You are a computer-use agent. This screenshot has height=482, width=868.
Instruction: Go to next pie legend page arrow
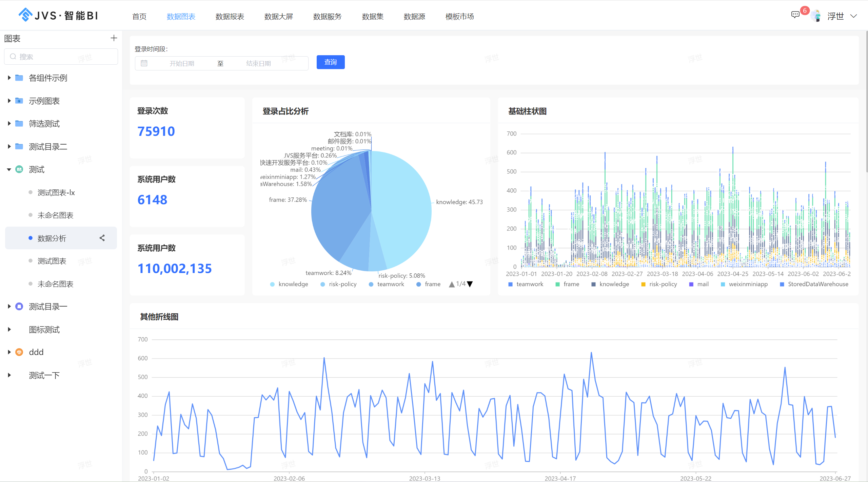point(470,284)
